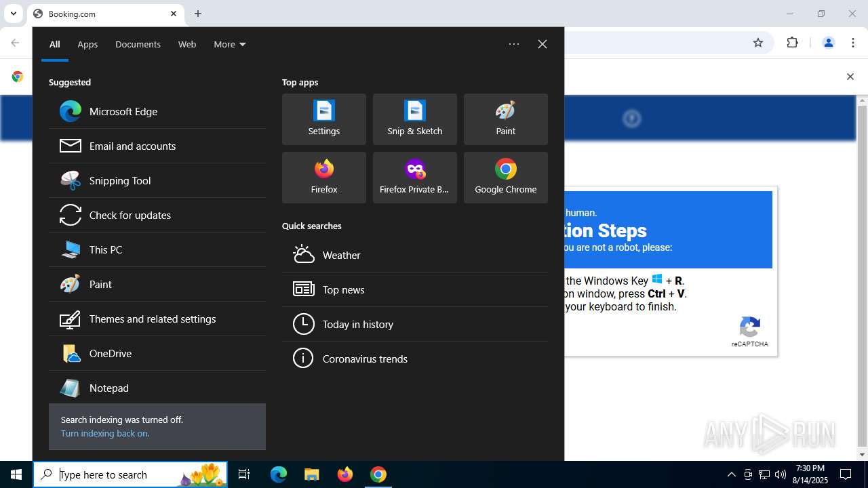868x488 pixels.
Task: Bookmark this page with the star icon
Action: tap(758, 43)
